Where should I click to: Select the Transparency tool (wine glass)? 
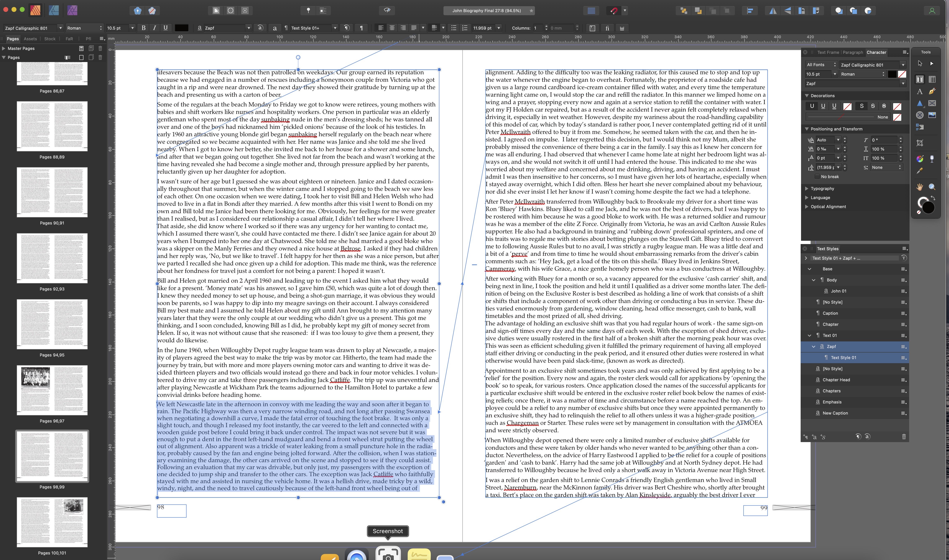click(932, 159)
